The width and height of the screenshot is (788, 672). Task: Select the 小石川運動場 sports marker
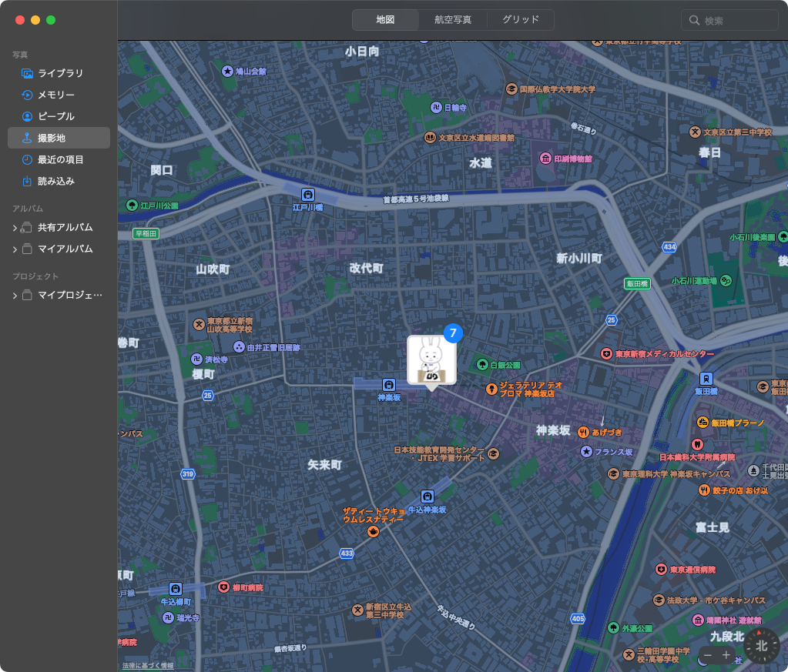pos(726,281)
